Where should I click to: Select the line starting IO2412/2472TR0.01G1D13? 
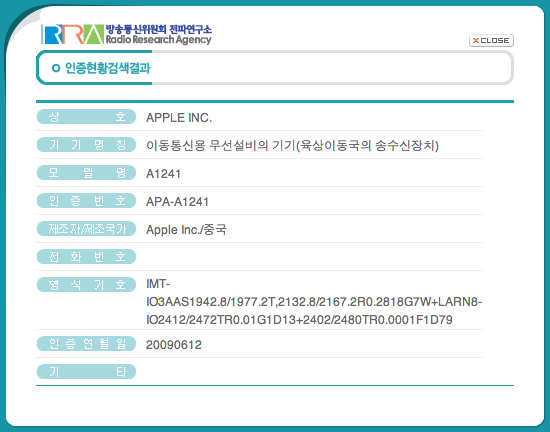click(299, 320)
